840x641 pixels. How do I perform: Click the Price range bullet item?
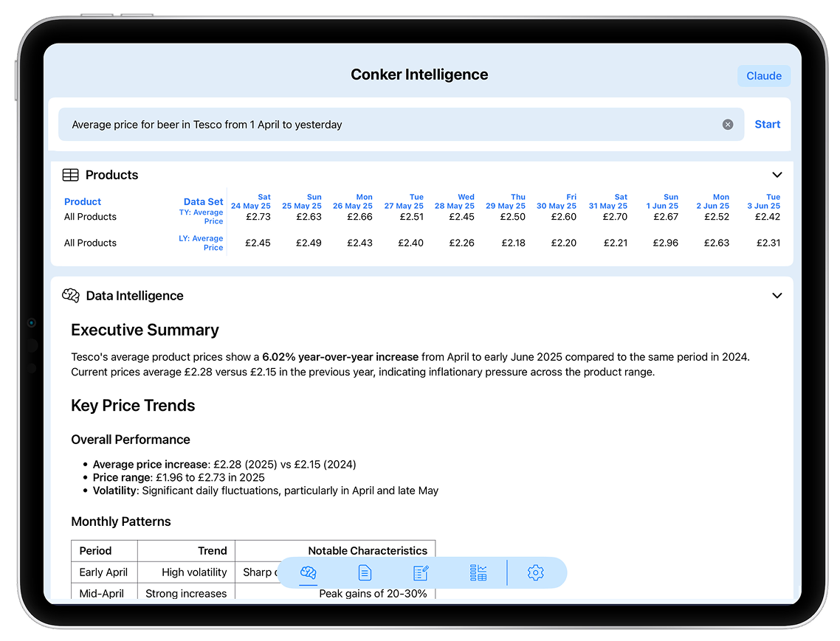pos(179,477)
